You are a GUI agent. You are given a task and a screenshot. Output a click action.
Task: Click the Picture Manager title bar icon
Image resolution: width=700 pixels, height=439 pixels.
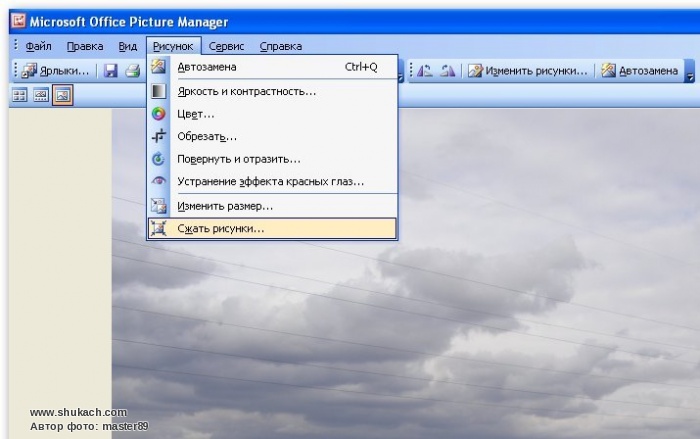point(18,21)
